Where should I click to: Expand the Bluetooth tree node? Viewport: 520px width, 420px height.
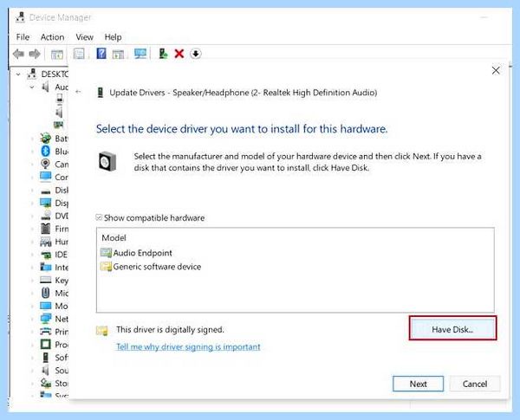point(32,152)
